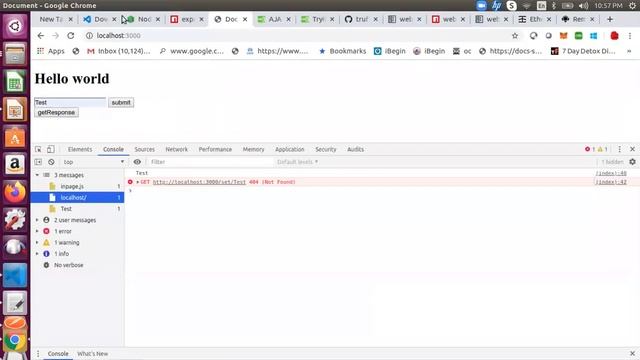Click the Test text input field
This screenshot has height=360, width=640.
[70, 102]
